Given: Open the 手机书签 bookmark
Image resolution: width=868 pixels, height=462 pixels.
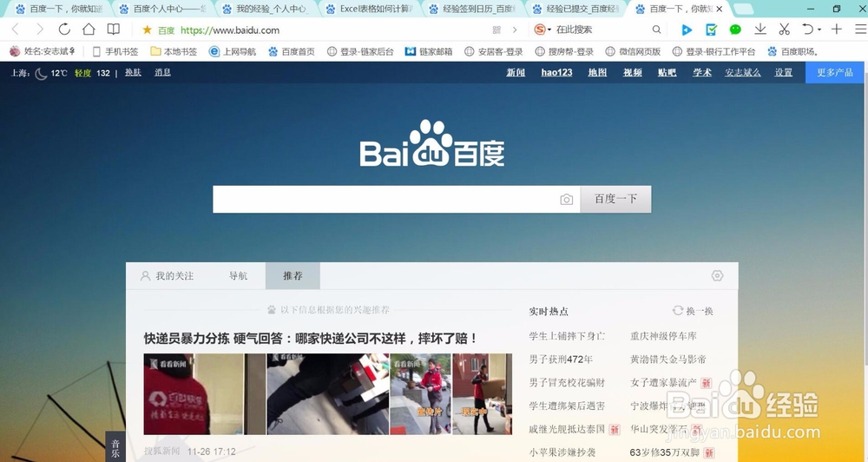Looking at the screenshot, I should [x=115, y=51].
